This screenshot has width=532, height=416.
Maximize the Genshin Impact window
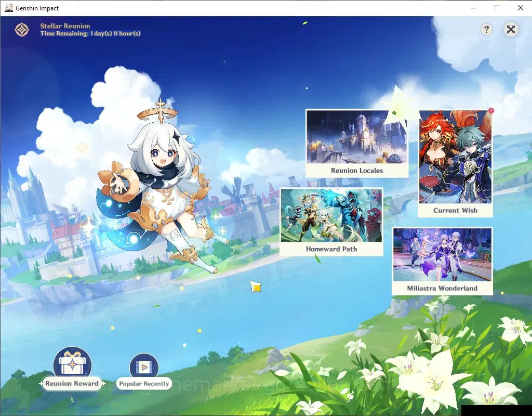[x=497, y=8]
